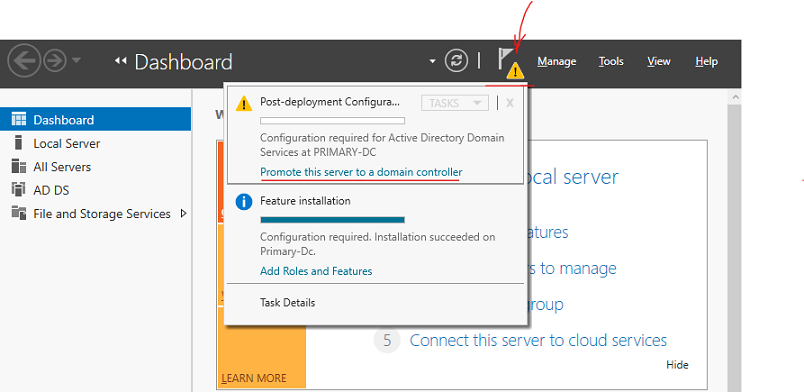Open the notifications flag with warning

tap(511, 63)
